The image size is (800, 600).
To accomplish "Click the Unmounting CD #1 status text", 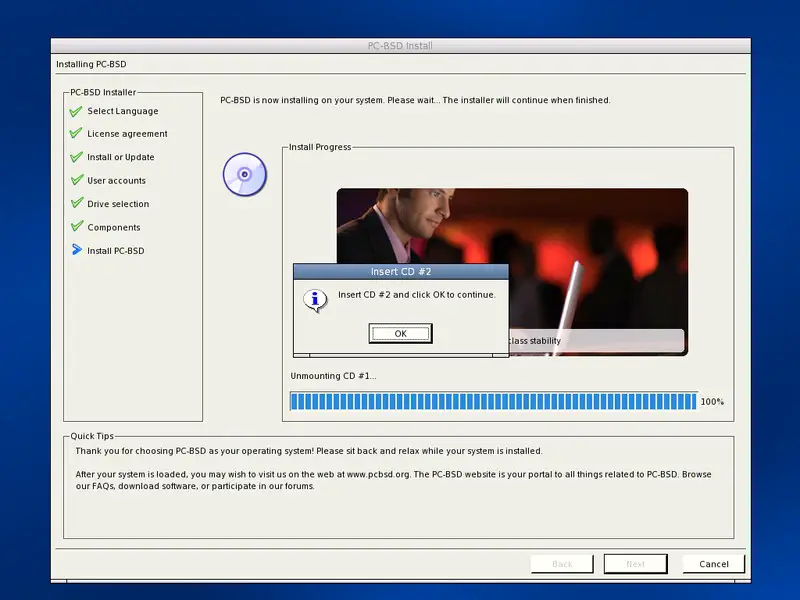I will 333,376.
